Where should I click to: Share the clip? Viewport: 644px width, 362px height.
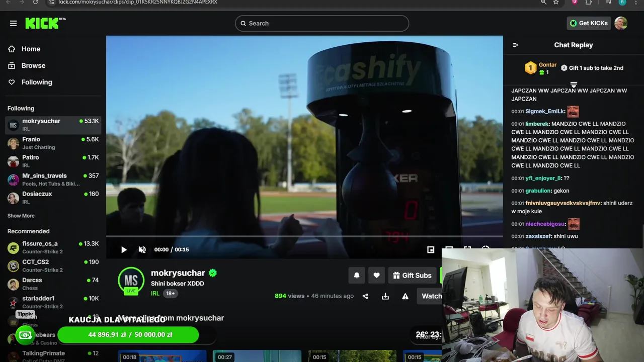[x=365, y=296]
